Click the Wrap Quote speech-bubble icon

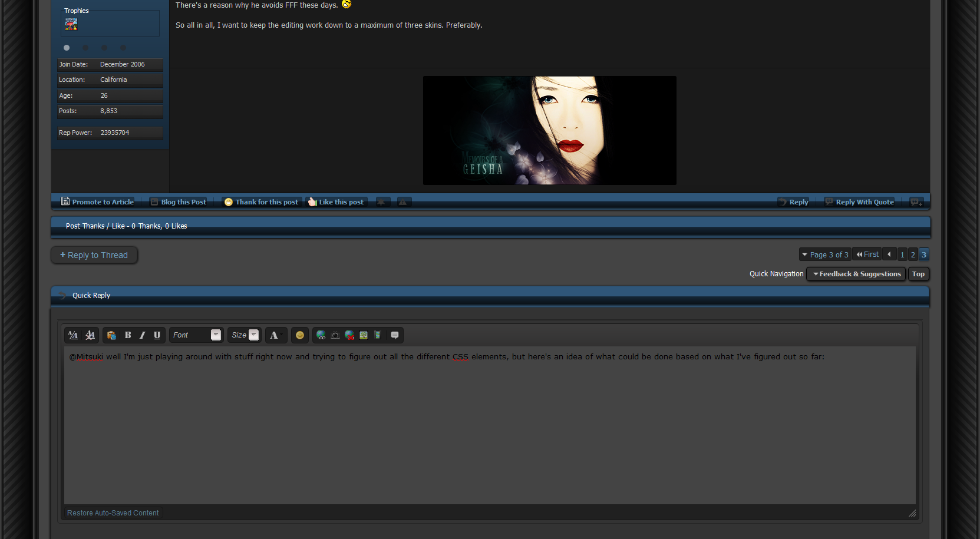(395, 335)
